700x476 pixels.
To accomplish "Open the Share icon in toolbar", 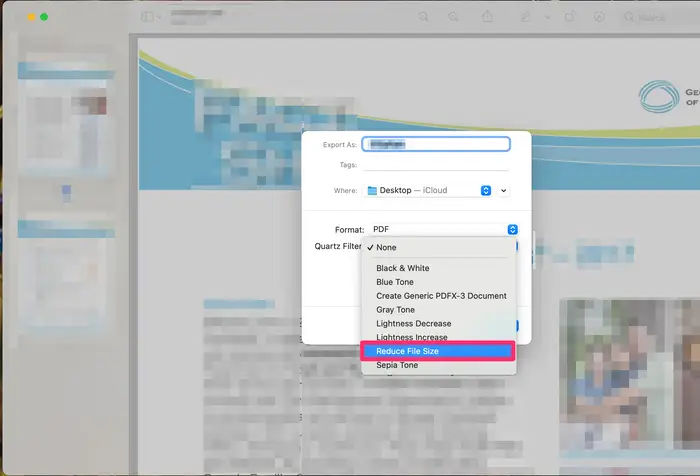I will (488, 17).
